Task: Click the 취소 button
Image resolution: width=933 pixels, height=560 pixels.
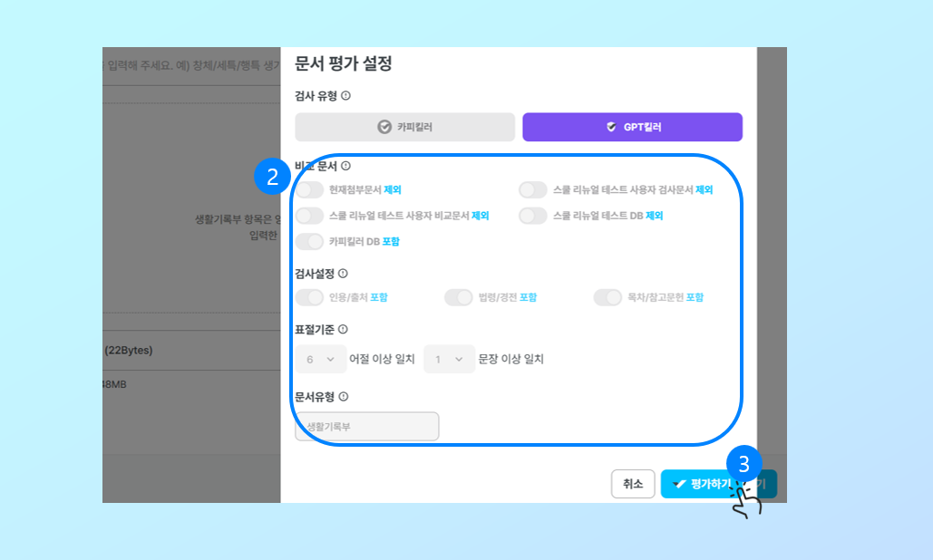Action: coord(633,484)
